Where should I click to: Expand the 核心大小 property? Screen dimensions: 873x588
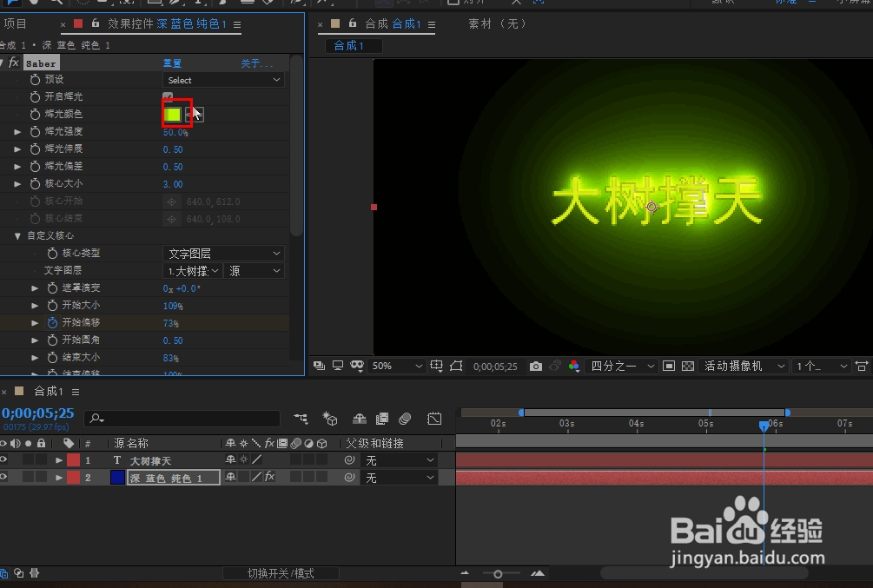17,184
